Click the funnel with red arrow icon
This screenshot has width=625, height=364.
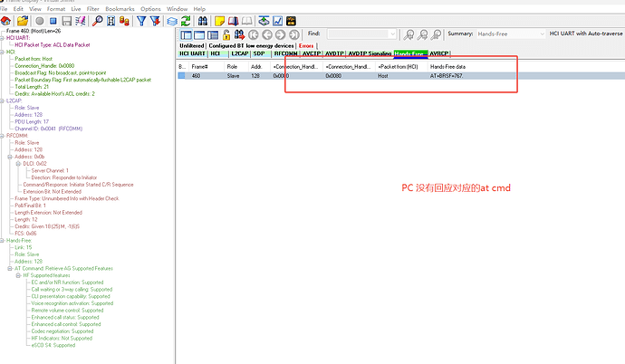[155, 21]
